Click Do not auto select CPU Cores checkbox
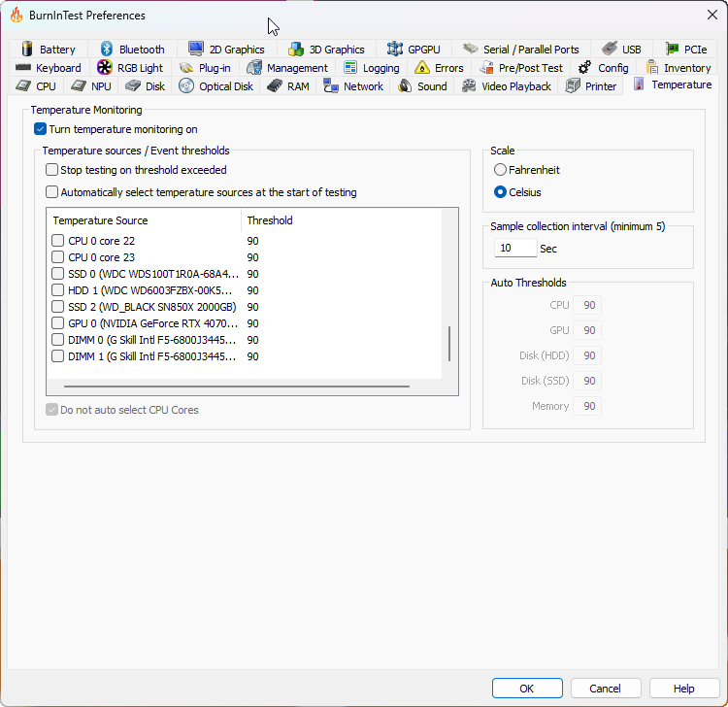The image size is (728, 707). 52,410
